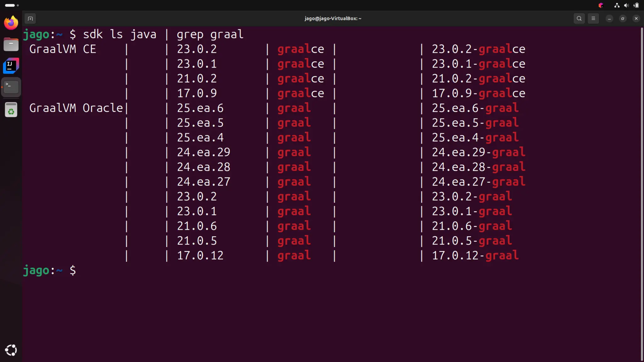Open the Files app in the dock
This screenshot has width=644, height=362.
coord(11,44)
